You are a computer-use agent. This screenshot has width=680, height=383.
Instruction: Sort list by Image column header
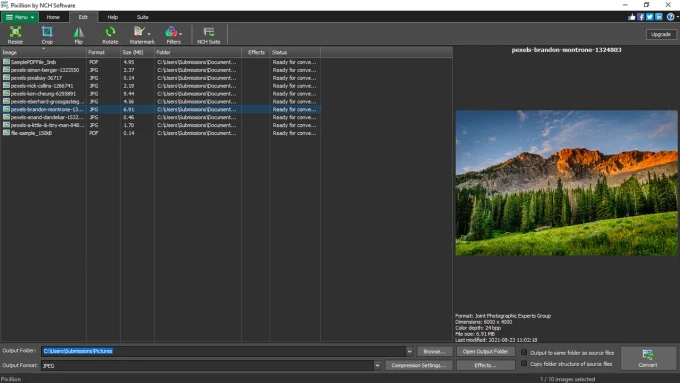(x=43, y=52)
